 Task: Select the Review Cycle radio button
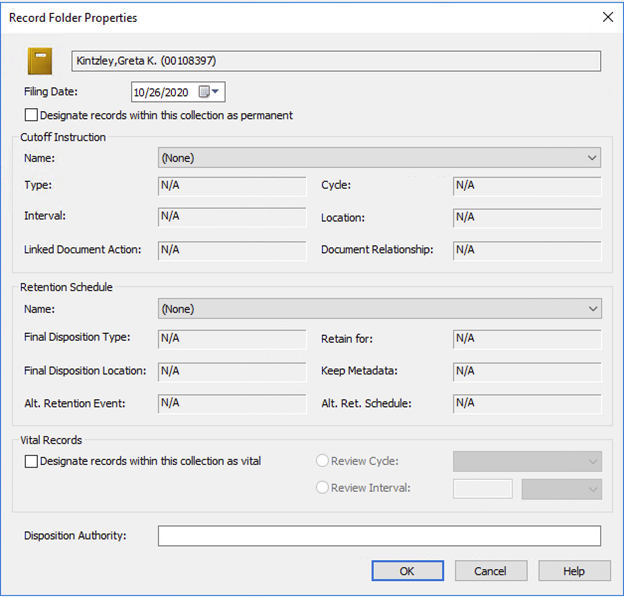click(322, 461)
